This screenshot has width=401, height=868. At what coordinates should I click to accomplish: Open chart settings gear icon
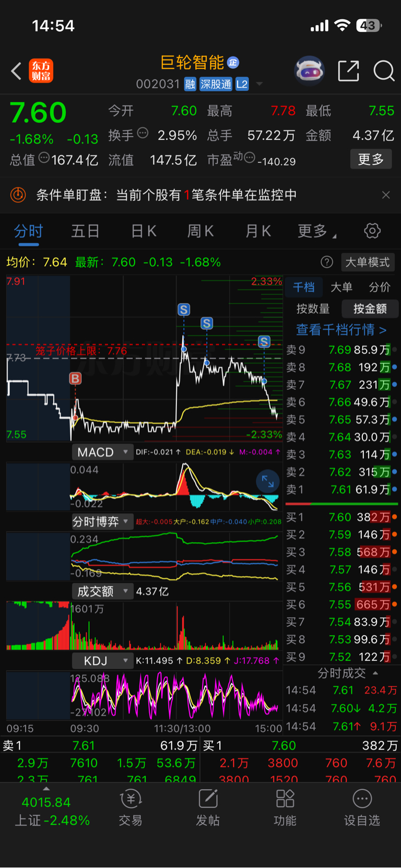coord(372,231)
